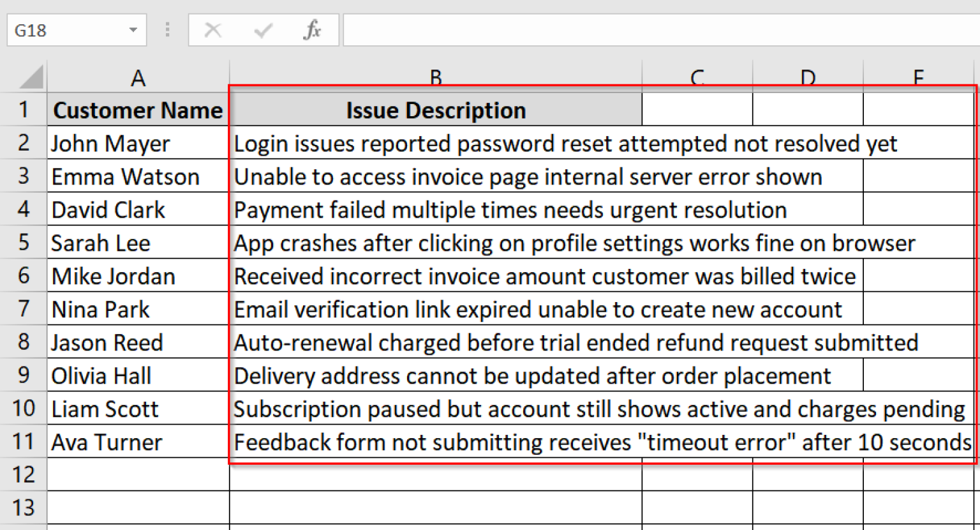The width and height of the screenshot is (980, 530).
Task: Select column header A
Action: 138,77
